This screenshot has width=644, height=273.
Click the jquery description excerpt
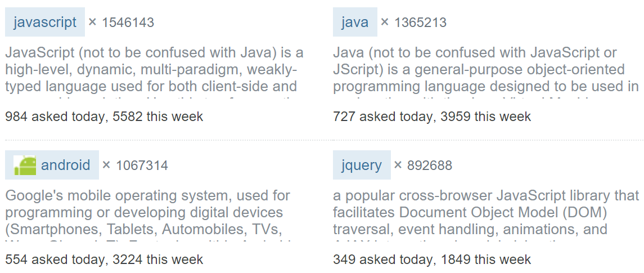tap(484, 213)
